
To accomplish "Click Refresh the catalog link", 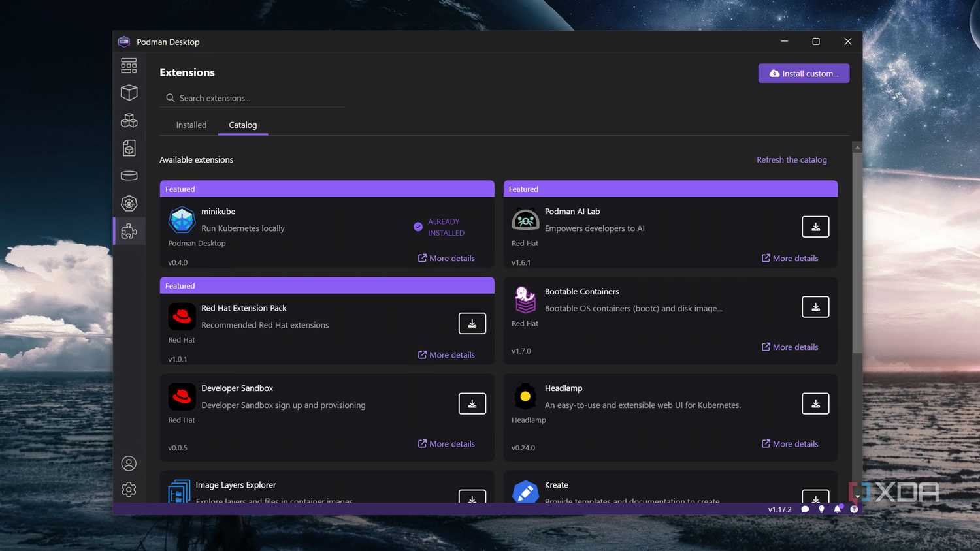I will [792, 159].
